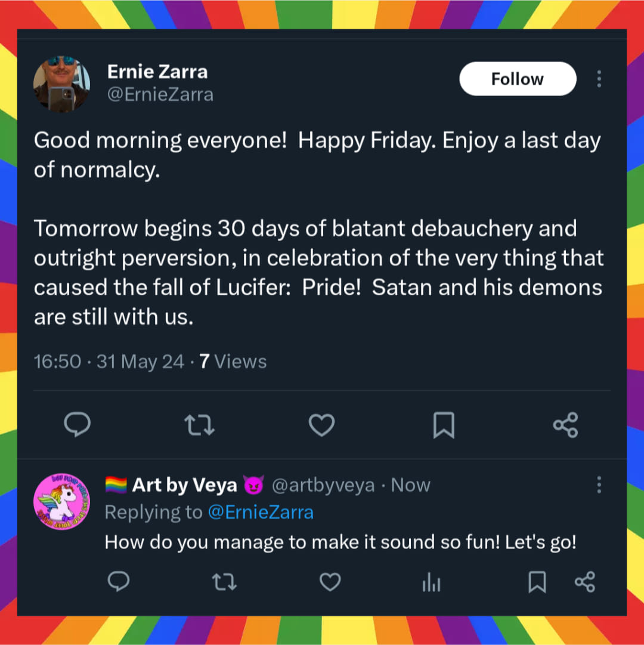The width and height of the screenshot is (644, 645).
Task: Bookmark Art by Veya's reply
Action: 535,582
